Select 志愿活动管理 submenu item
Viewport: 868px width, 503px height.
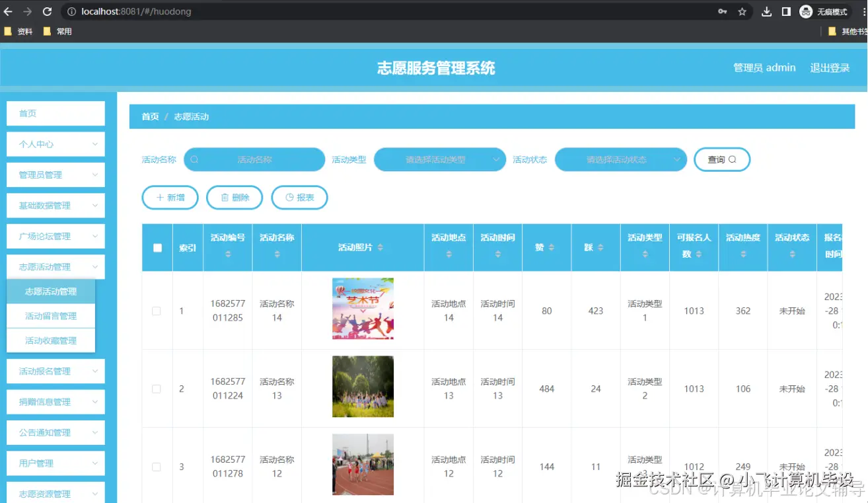click(51, 291)
